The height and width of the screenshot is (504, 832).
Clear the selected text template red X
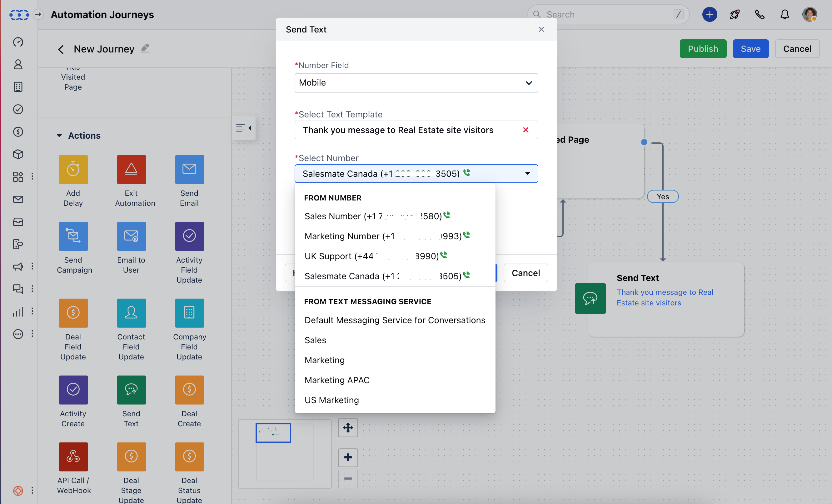526,130
